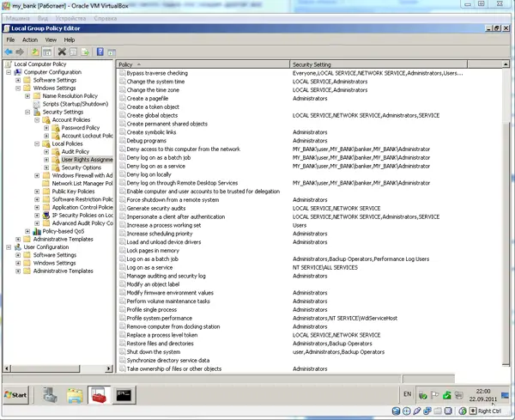Open Command Prompt taskbar icon
The height and width of the screenshot is (420, 515).
(x=124, y=395)
